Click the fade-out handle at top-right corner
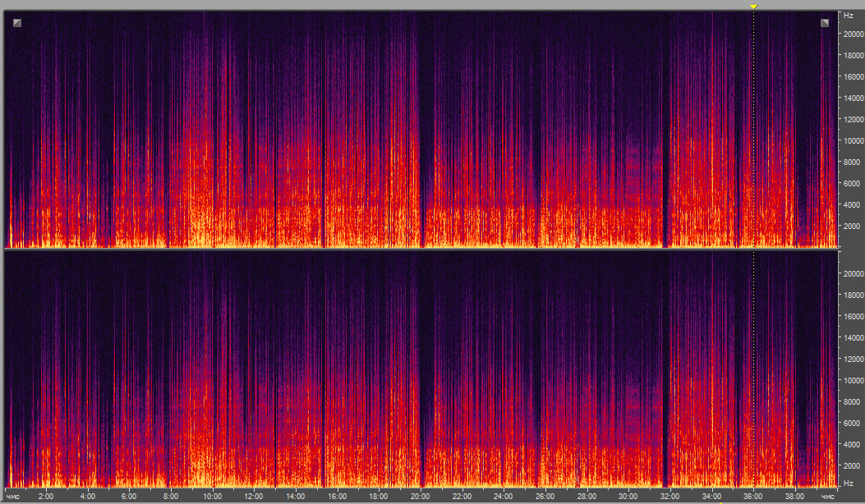Image resolution: width=865 pixels, height=504 pixels. (824, 23)
